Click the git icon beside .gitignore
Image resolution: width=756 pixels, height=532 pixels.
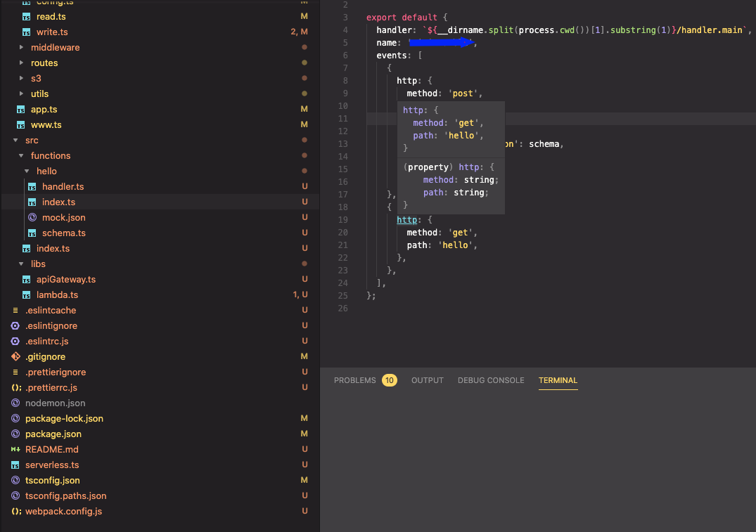coord(15,356)
